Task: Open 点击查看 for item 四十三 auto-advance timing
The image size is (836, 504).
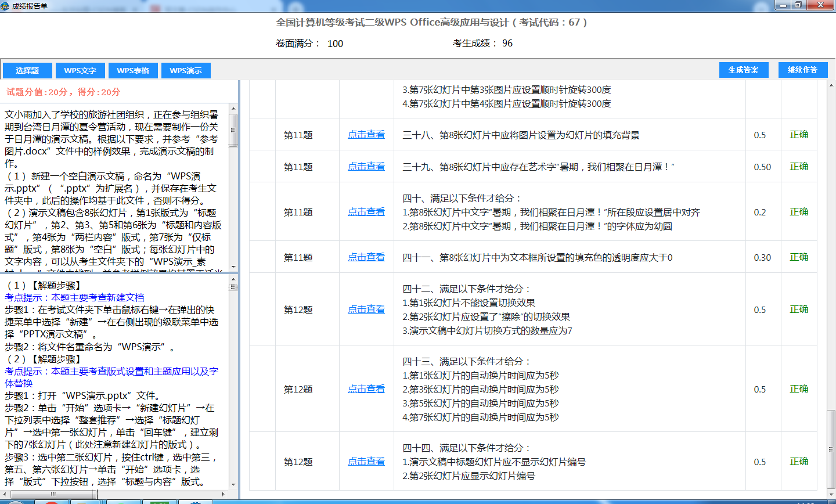Action: pos(366,389)
